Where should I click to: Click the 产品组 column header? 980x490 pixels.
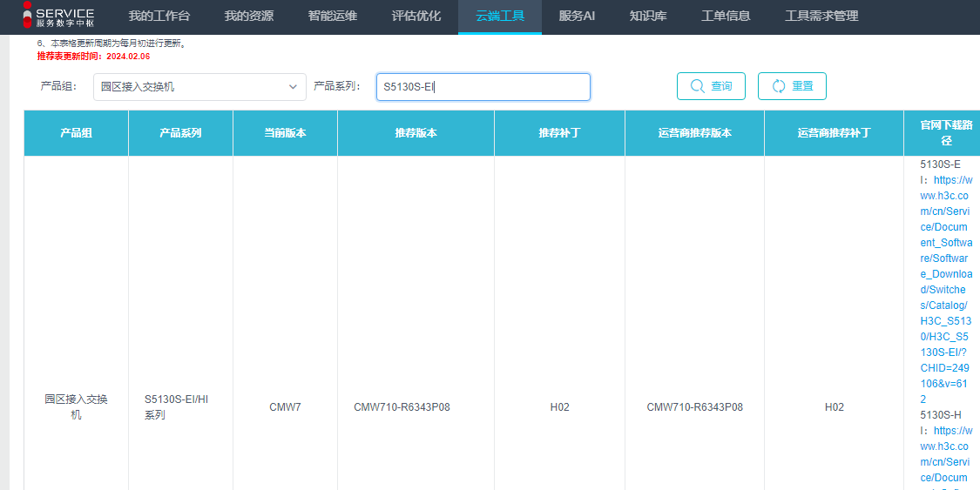click(77, 133)
